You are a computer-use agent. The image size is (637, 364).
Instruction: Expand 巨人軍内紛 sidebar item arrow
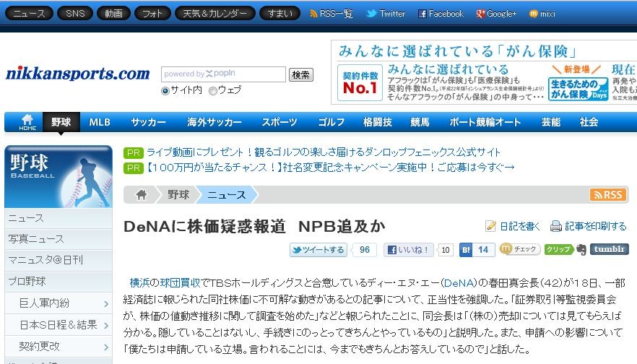(x=106, y=304)
